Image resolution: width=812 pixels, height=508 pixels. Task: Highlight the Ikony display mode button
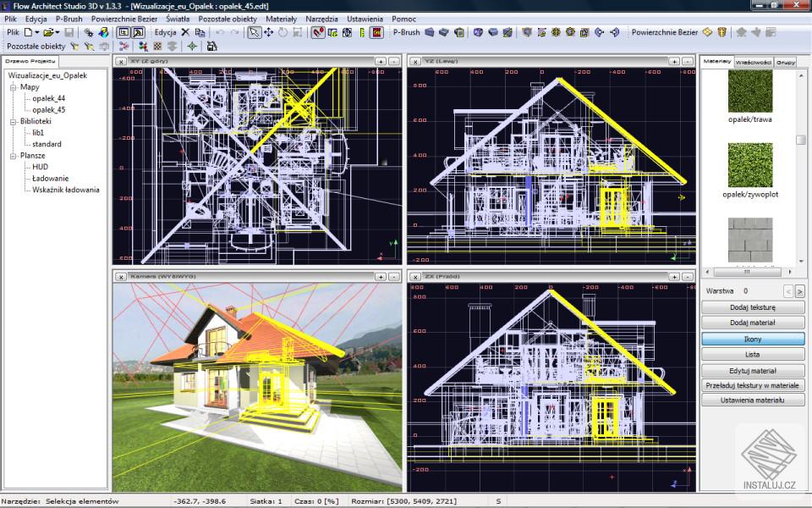752,339
